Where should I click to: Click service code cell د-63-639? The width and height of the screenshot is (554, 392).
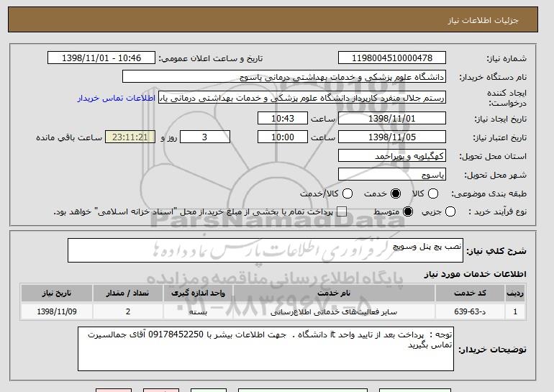pos(470,312)
